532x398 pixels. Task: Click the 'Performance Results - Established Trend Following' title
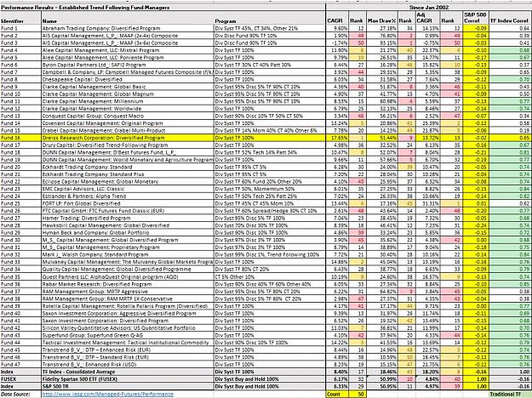[85, 8]
